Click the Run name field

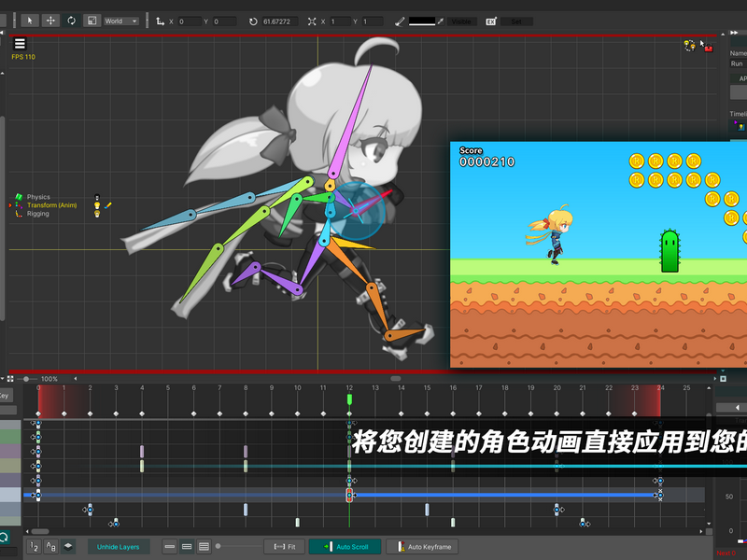tap(738, 63)
